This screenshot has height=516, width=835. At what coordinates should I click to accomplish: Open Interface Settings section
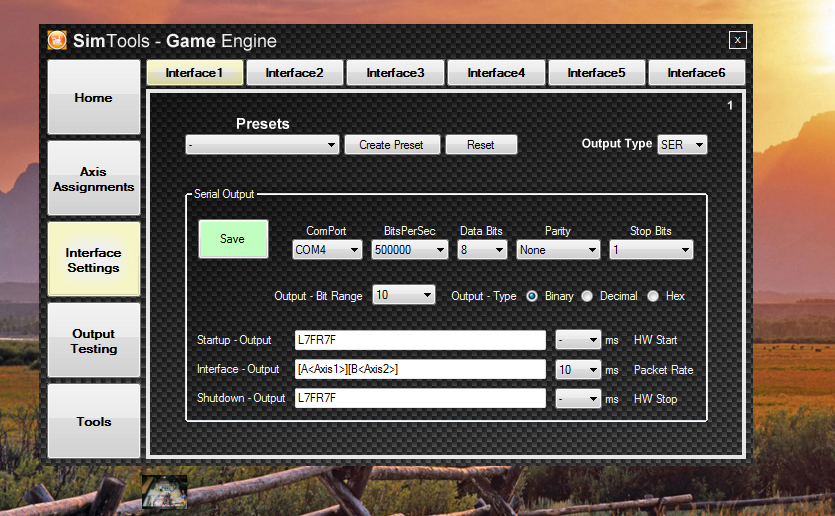click(x=94, y=259)
